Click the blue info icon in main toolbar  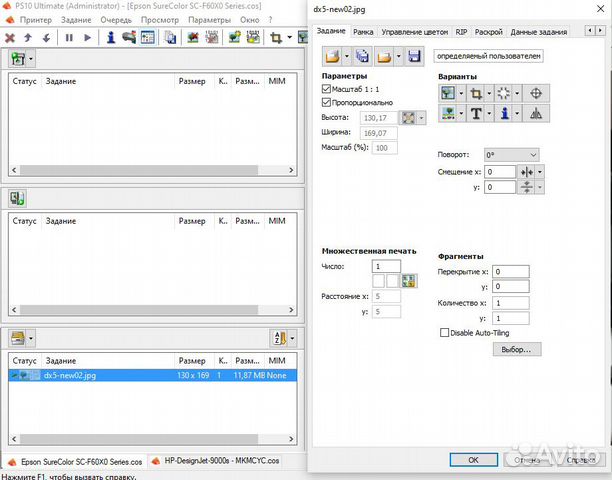(x=111, y=38)
